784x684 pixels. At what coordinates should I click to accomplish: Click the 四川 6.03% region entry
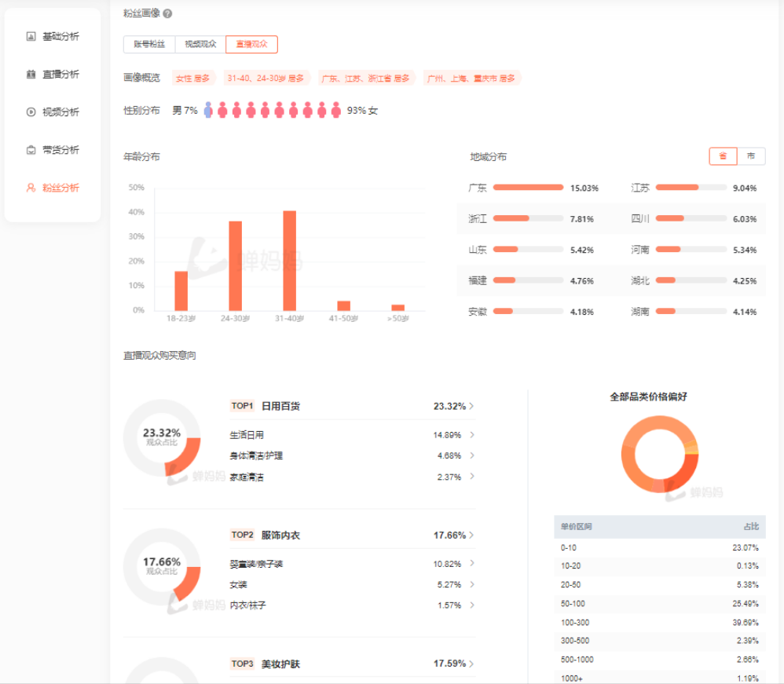[694, 218]
